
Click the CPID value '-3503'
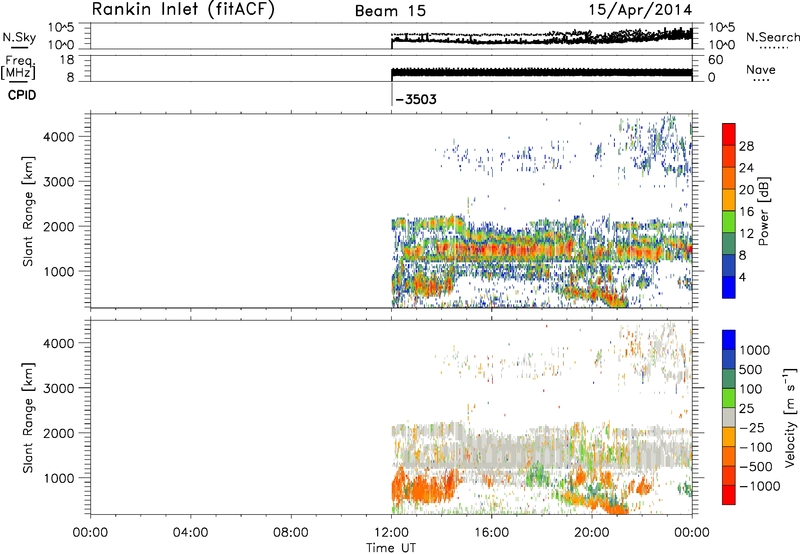click(416, 99)
